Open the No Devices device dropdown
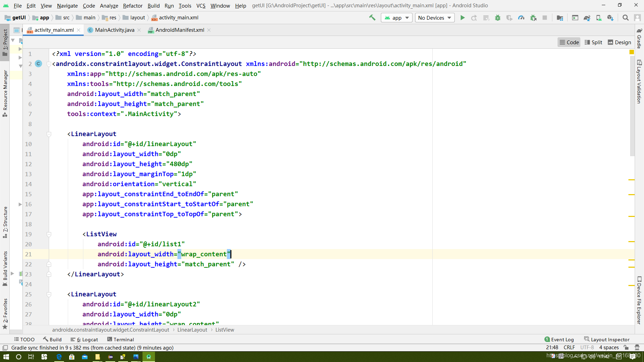 pos(434,18)
